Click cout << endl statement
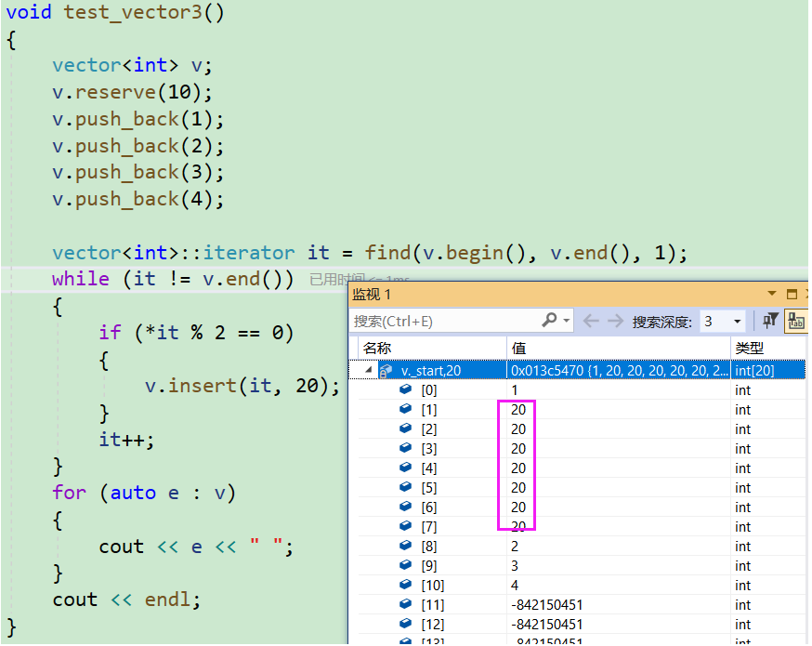 pyautogui.click(x=126, y=600)
